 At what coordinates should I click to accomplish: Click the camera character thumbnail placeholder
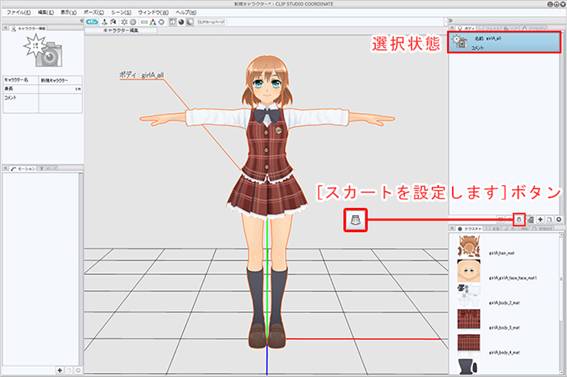click(43, 51)
